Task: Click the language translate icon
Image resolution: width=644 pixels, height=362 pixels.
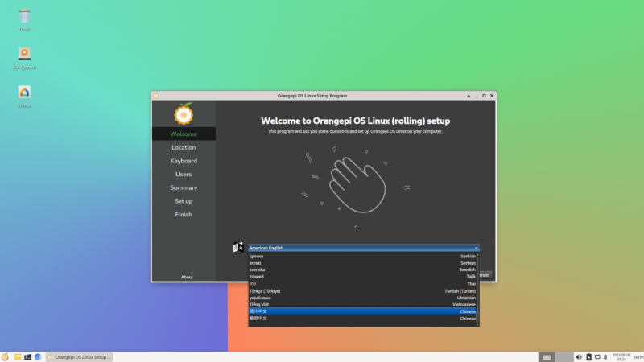Action: (x=238, y=248)
